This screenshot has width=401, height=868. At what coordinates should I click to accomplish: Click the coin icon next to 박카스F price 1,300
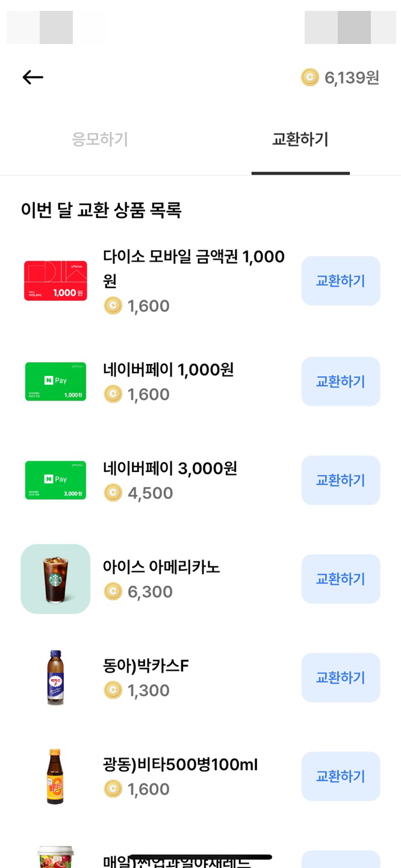(114, 690)
